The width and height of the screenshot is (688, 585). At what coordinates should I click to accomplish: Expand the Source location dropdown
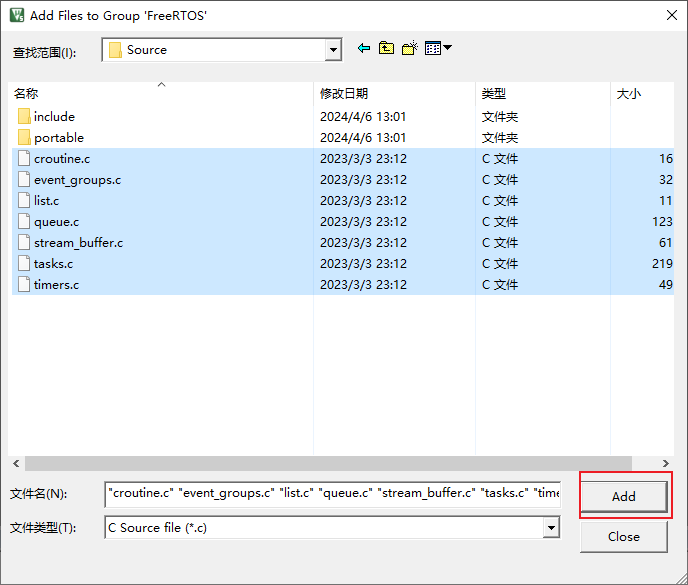[x=333, y=50]
